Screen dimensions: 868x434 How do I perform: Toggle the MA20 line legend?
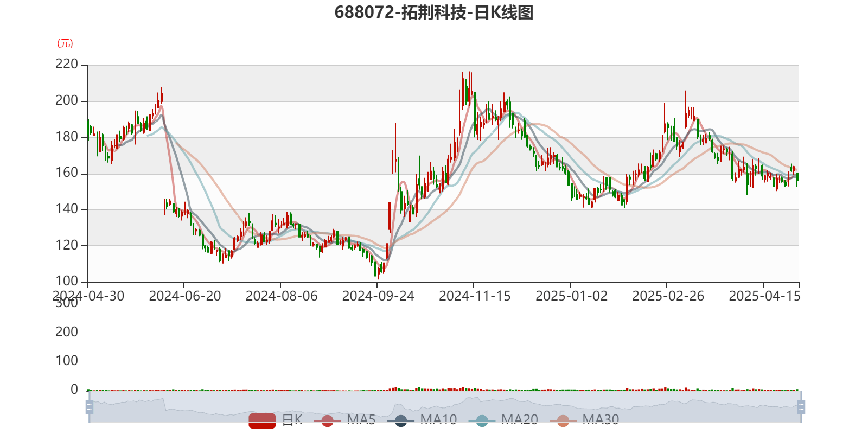point(503,420)
